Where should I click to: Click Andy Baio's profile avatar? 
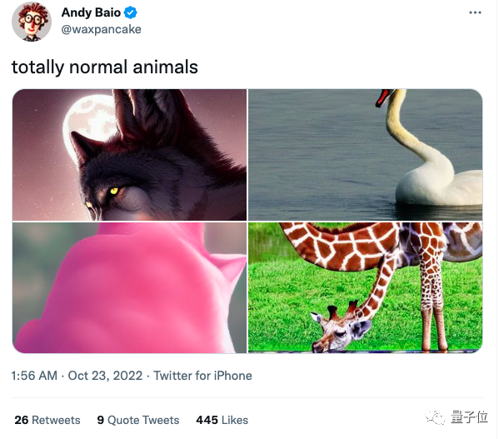pos(32,22)
